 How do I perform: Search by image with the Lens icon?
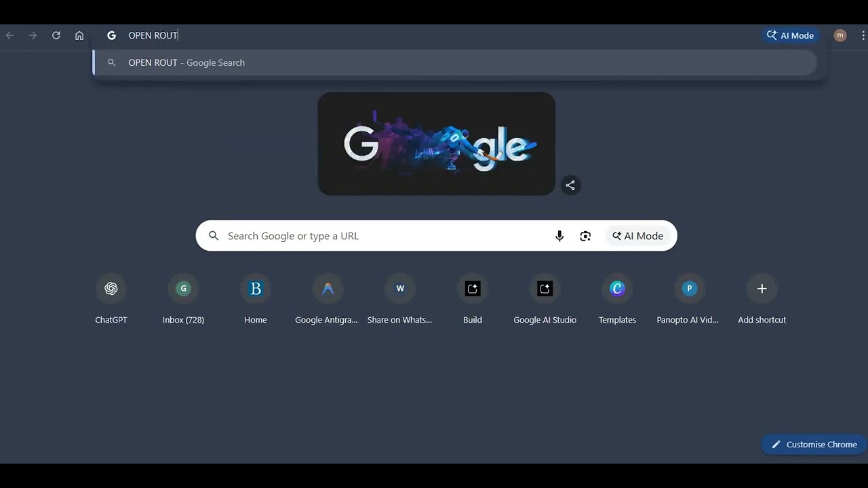pyautogui.click(x=585, y=236)
